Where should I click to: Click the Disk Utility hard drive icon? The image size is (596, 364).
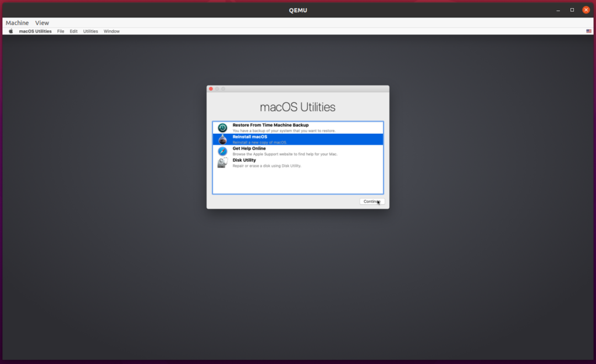(x=223, y=162)
